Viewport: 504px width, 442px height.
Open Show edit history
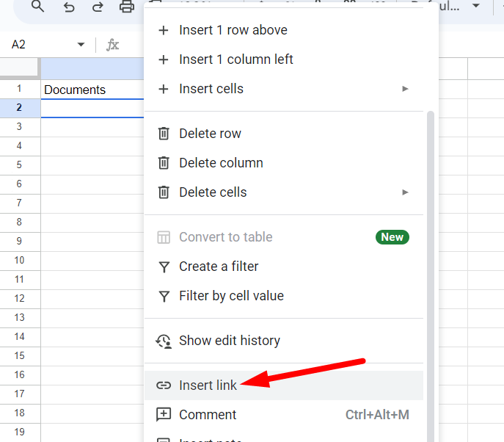(x=229, y=341)
